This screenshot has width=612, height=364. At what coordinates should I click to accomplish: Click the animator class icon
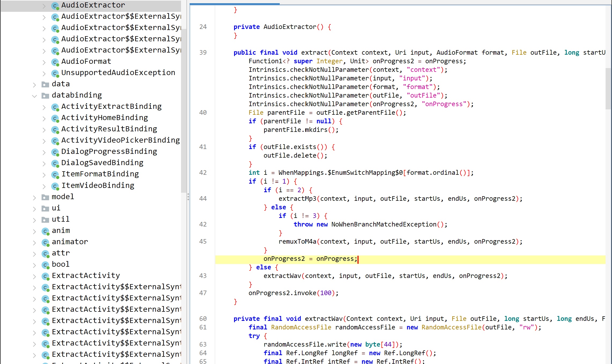pyautogui.click(x=46, y=242)
